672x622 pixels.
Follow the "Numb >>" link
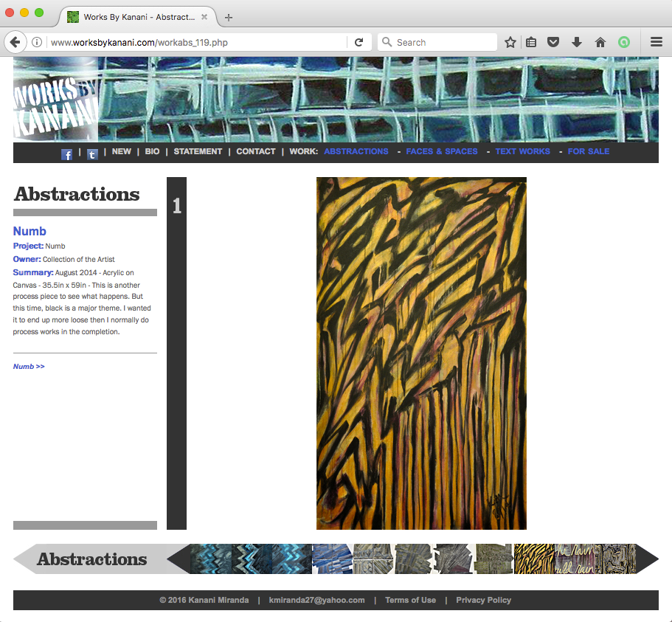click(x=29, y=367)
